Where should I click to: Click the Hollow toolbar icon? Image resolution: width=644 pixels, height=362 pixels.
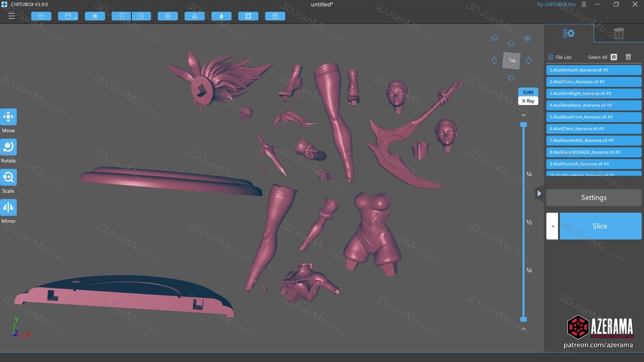coord(221,16)
